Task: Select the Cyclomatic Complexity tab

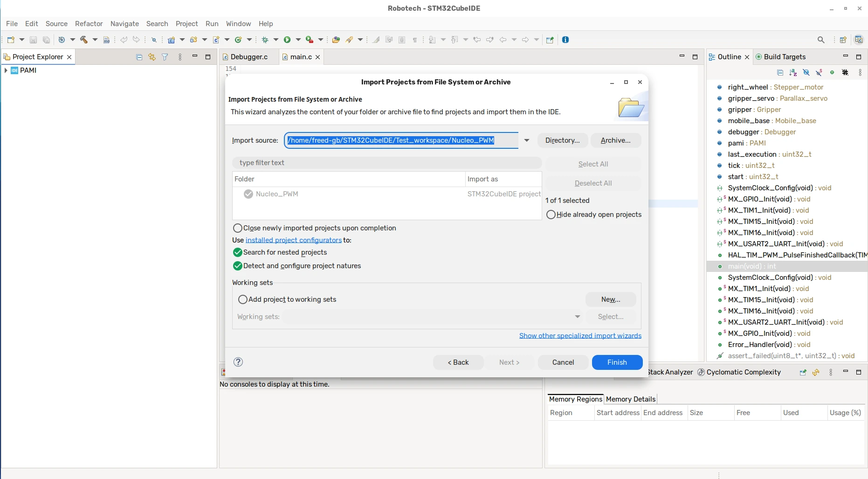Action: [739, 372]
